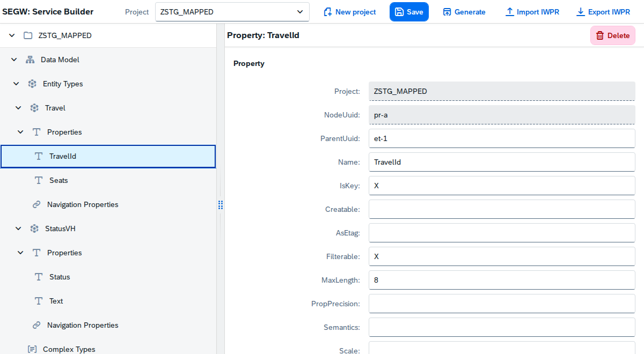
Task: Click the AsEtag input field
Action: click(x=502, y=233)
